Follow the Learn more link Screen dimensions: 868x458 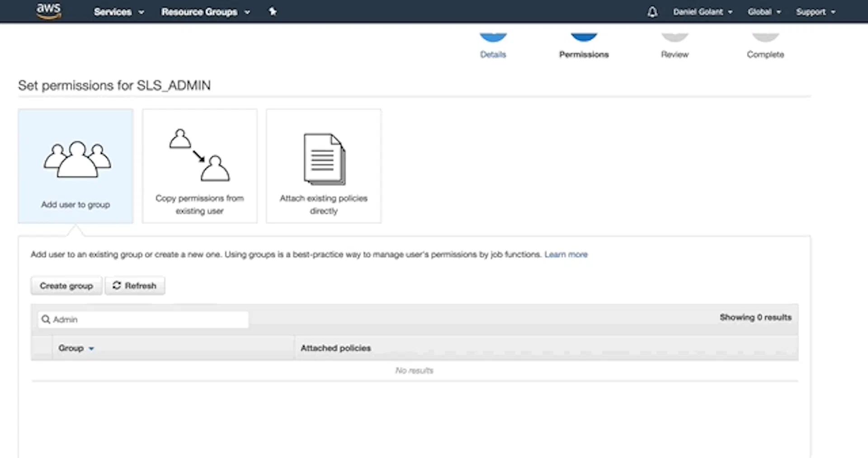(566, 255)
